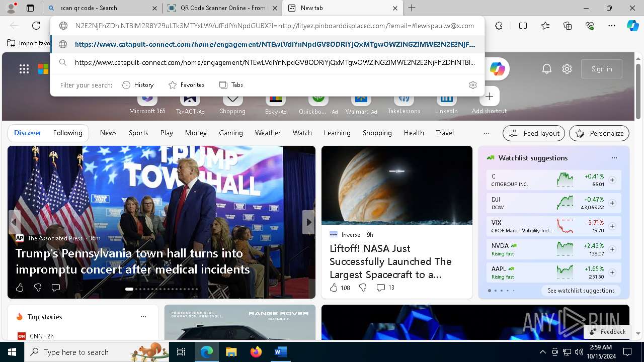
Task: Open Shopping shortcut
Action: (x=232, y=104)
